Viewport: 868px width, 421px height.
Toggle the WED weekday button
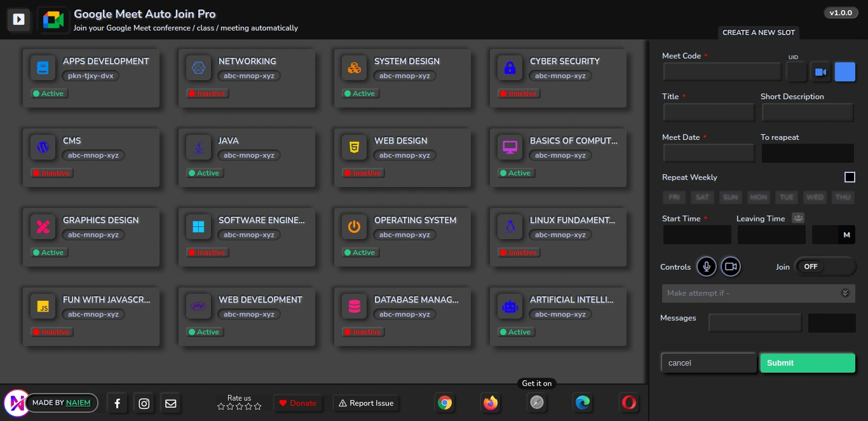coord(815,197)
